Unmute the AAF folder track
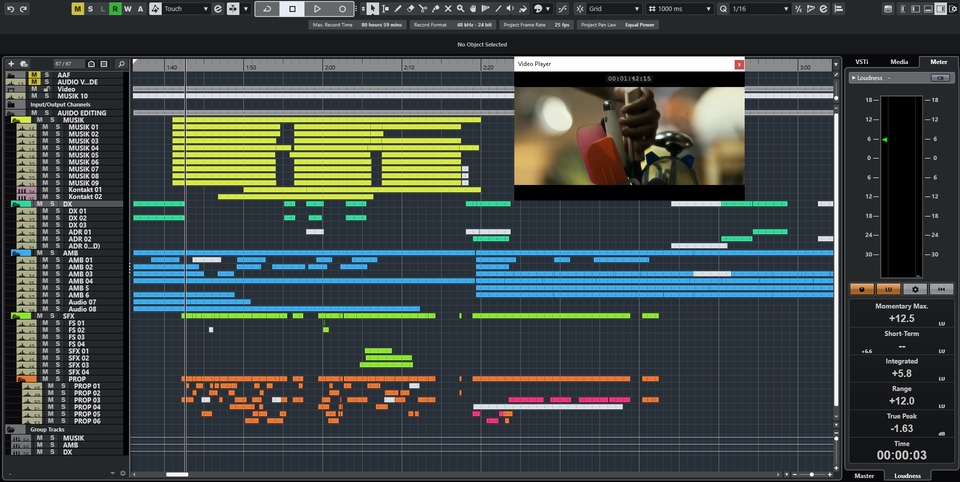 pos(34,75)
